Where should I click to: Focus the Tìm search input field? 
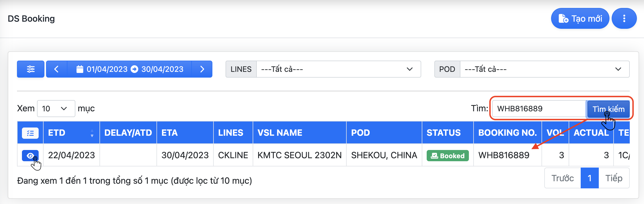point(539,109)
